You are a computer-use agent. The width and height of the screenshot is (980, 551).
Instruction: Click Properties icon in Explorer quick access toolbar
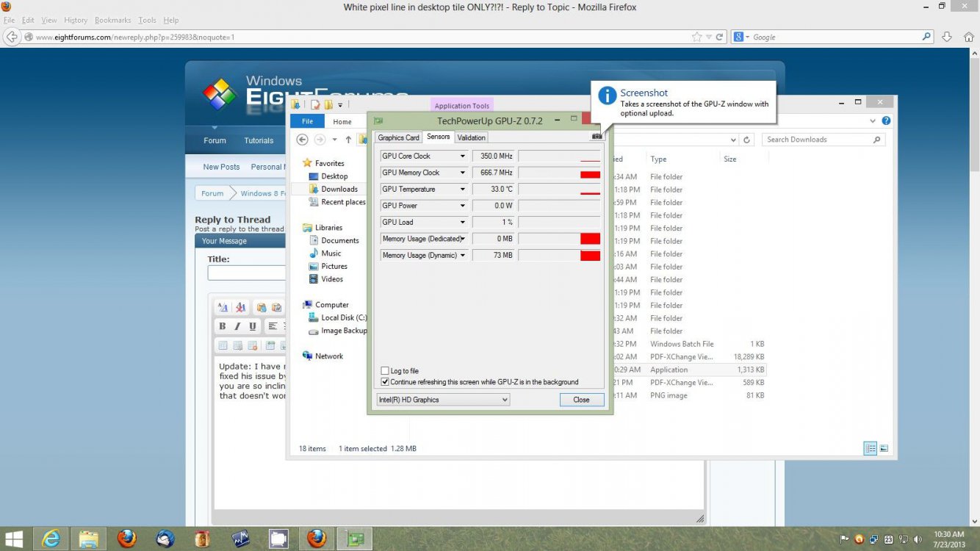click(x=315, y=104)
